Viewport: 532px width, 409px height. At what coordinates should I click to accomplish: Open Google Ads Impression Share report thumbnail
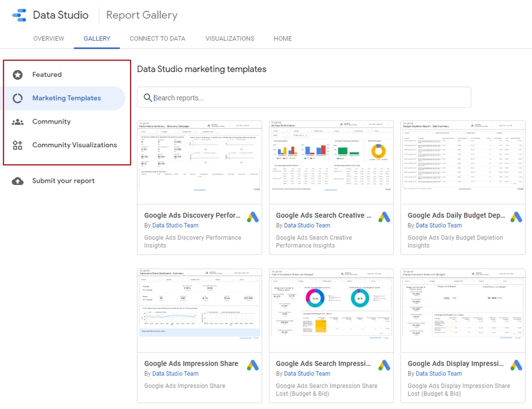click(x=200, y=311)
